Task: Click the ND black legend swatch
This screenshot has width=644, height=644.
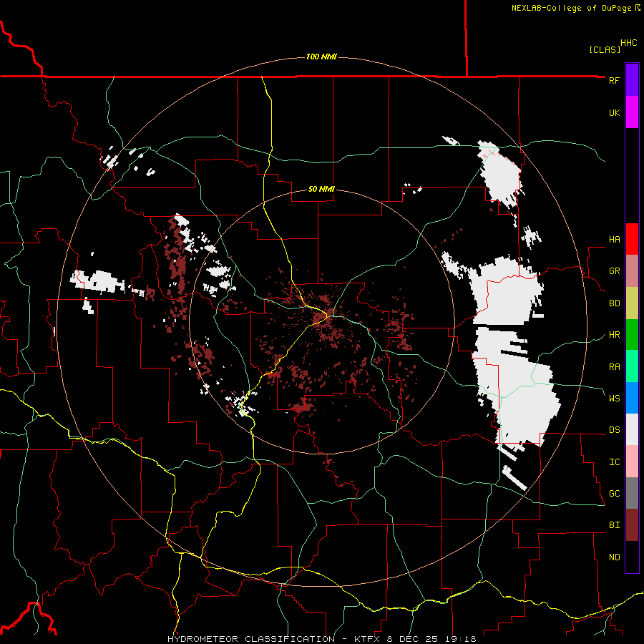Action: click(632, 557)
